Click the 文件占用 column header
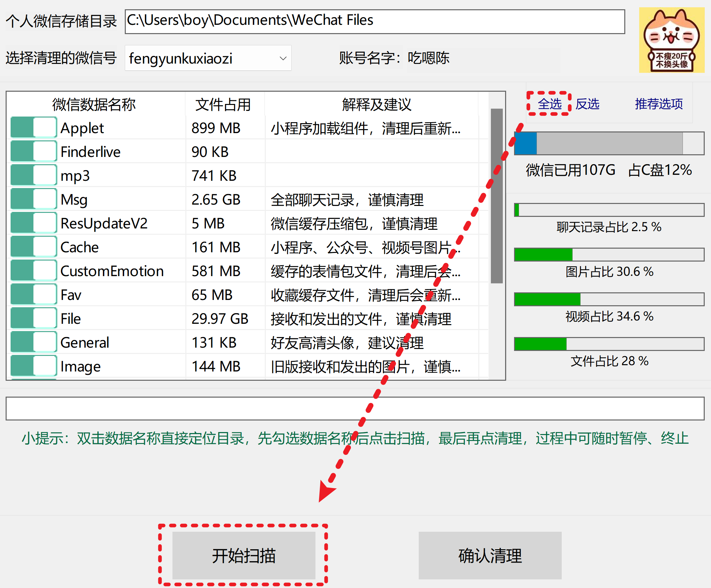The height and width of the screenshot is (588, 711). click(223, 104)
